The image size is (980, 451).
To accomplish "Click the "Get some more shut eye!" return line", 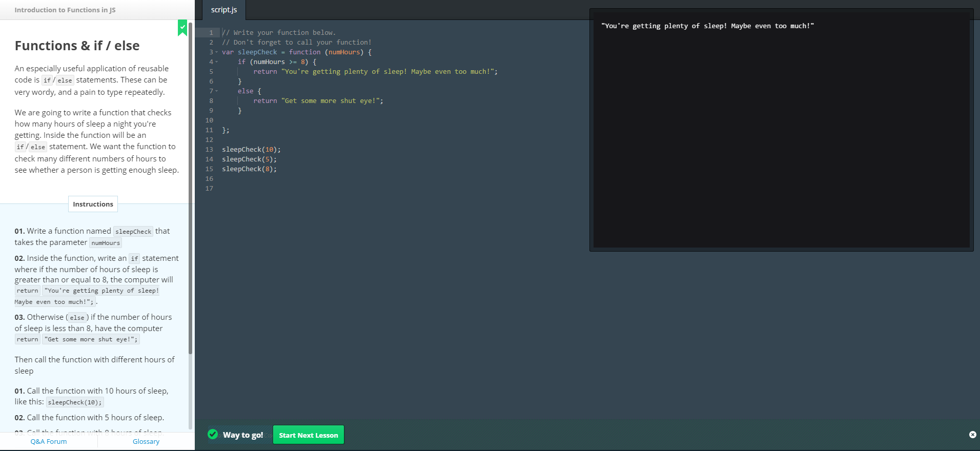I will coord(318,101).
